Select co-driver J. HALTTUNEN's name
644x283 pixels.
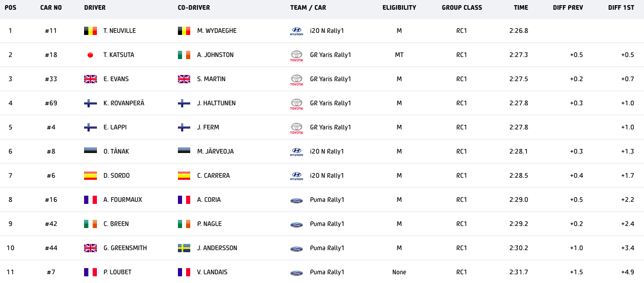pyautogui.click(x=216, y=103)
